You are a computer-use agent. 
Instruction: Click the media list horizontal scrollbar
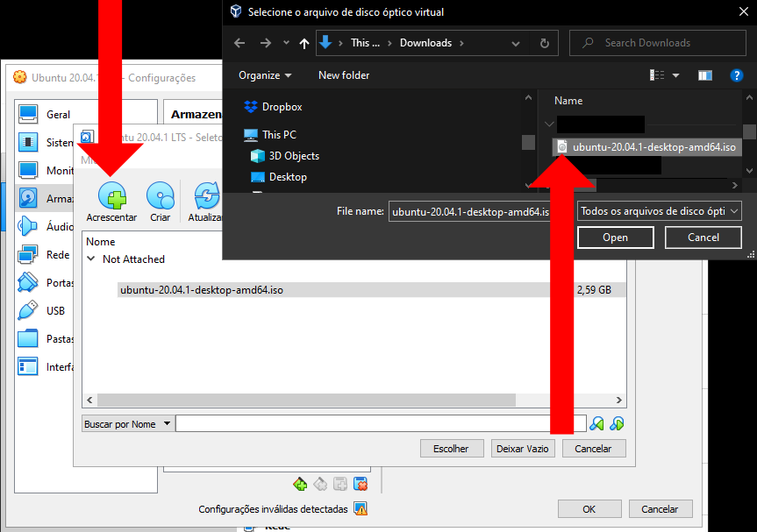306,400
